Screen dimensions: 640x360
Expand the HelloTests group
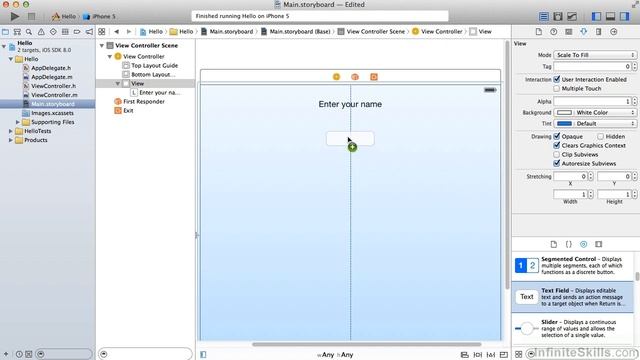point(11,131)
